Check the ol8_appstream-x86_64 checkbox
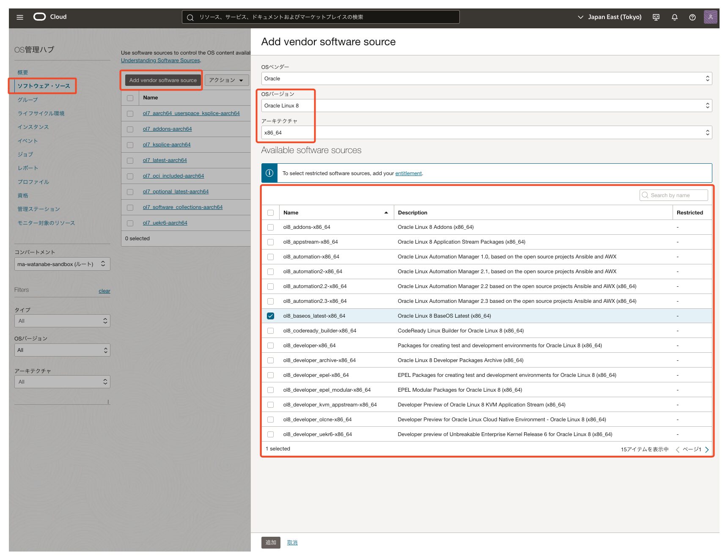Viewport: 728px width, 560px height. coord(271,242)
